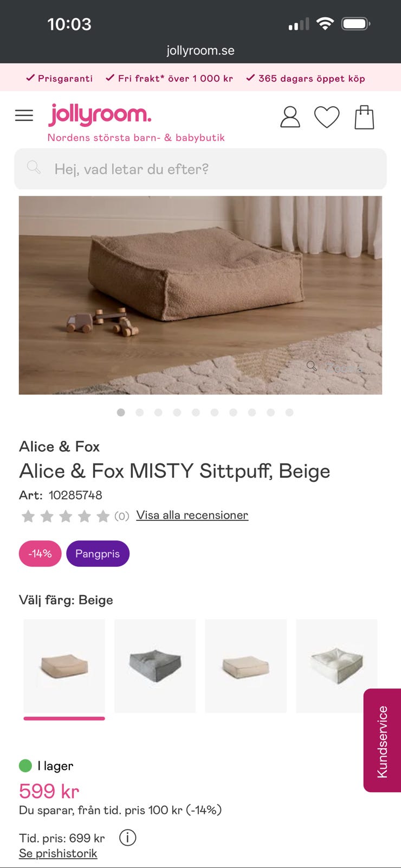Click the magnifier zoom icon on product image
The width and height of the screenshot is (401, 868).
[x=312, y=366]
